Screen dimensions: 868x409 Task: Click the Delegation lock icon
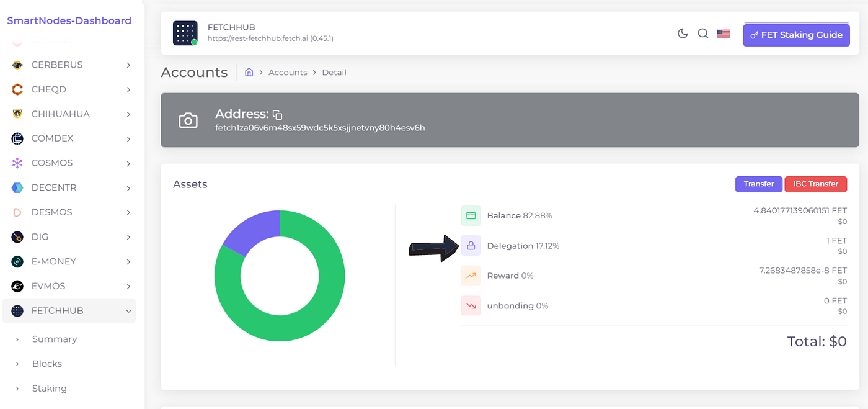[471, 246]
